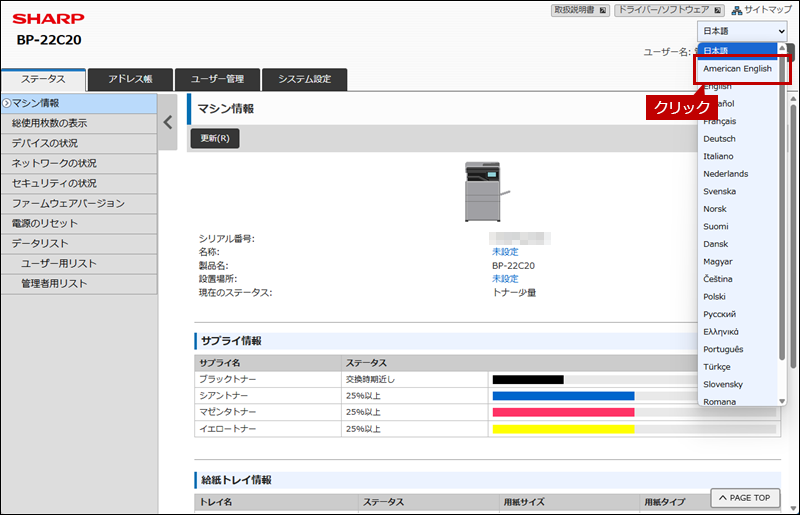Image resolution: width=800 pixels, height=515 pixels.
Task: Open 総使用枚数の表示 in the sidebar
Action: [x=79, y=124]
